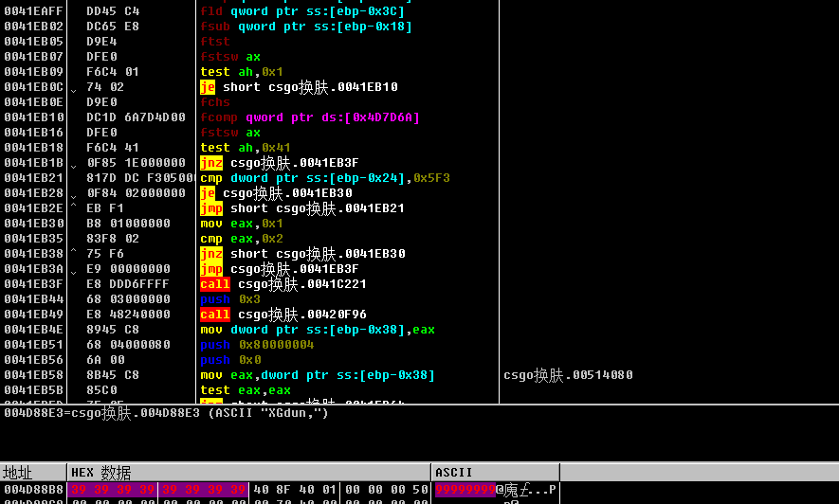
Task: Click hex bytes 00 00 00 50 in dump
Action: (387, 490)
